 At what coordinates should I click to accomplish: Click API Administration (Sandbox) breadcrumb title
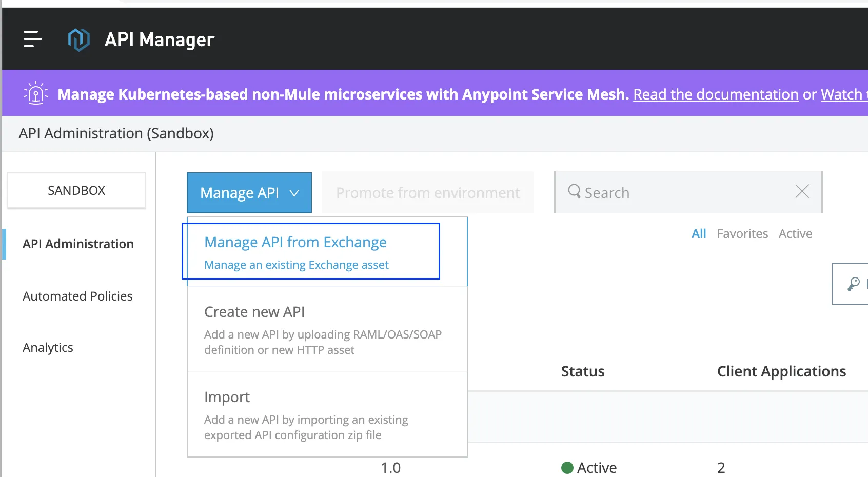(x=116, y=133)
